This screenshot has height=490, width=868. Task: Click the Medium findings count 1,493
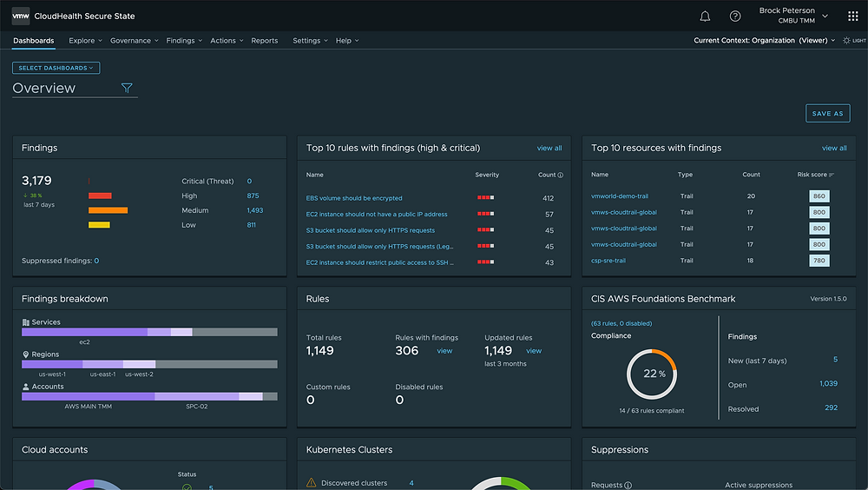click(255, 210)
